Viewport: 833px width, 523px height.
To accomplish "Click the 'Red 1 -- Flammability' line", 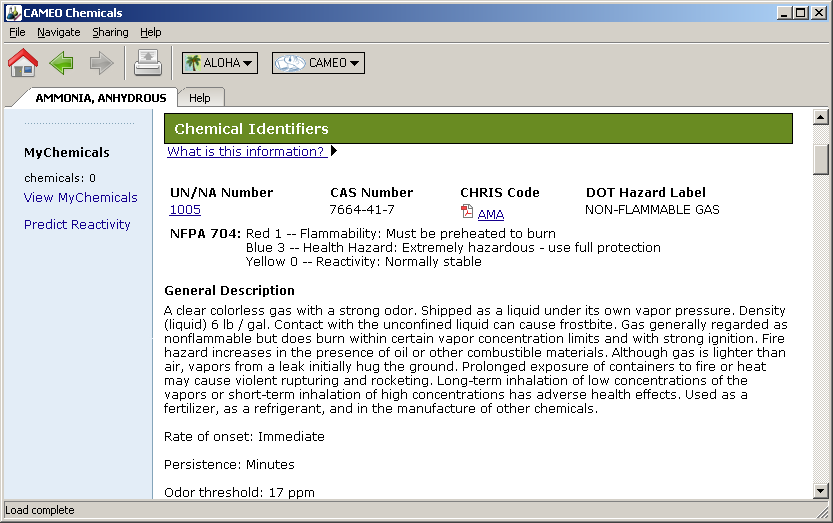I will [401, 234].
